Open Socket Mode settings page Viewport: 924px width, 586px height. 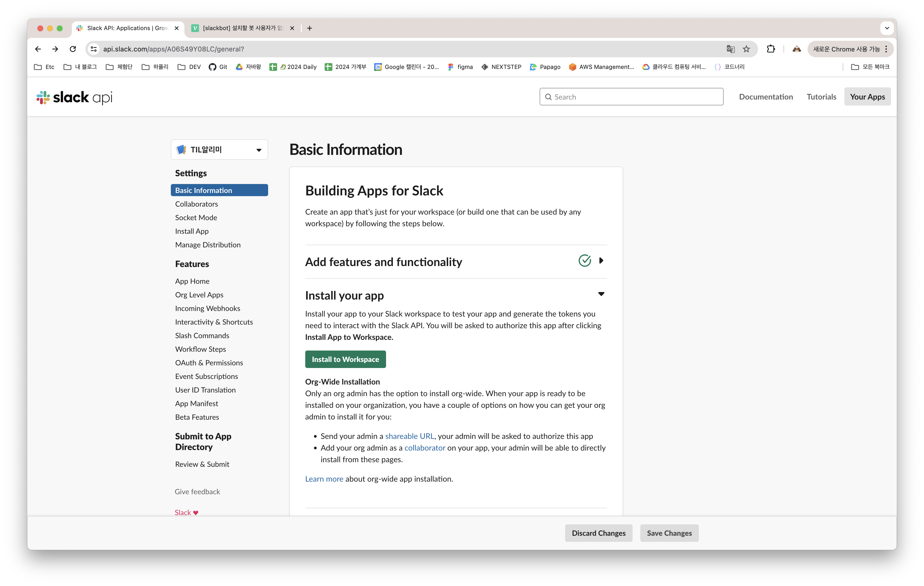click(196, 217)
